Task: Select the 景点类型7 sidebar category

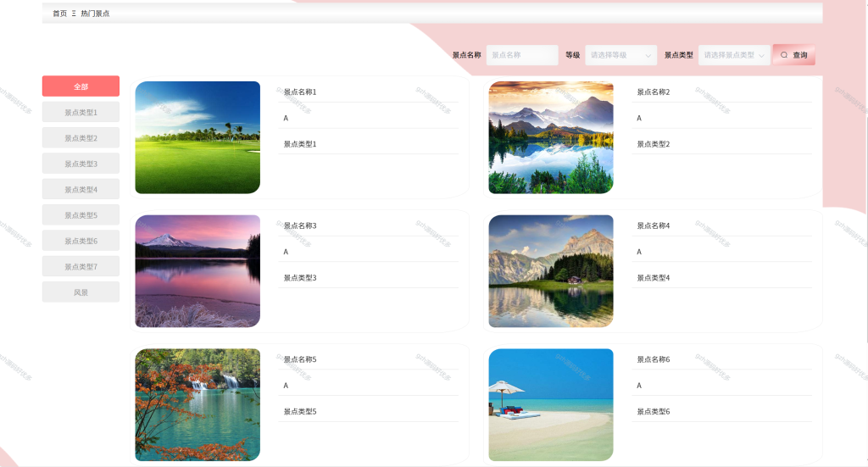Action: pyautogui.click(x=81, y=266)
